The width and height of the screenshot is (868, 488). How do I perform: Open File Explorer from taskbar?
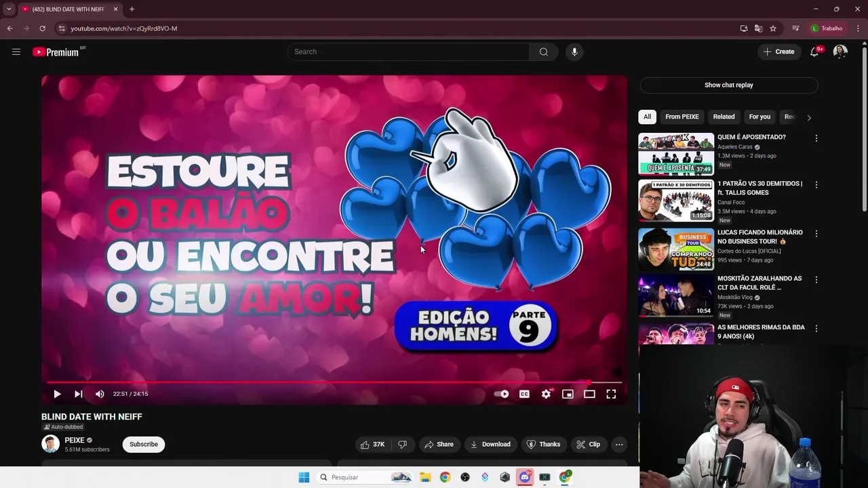click(x=425, y=477)
